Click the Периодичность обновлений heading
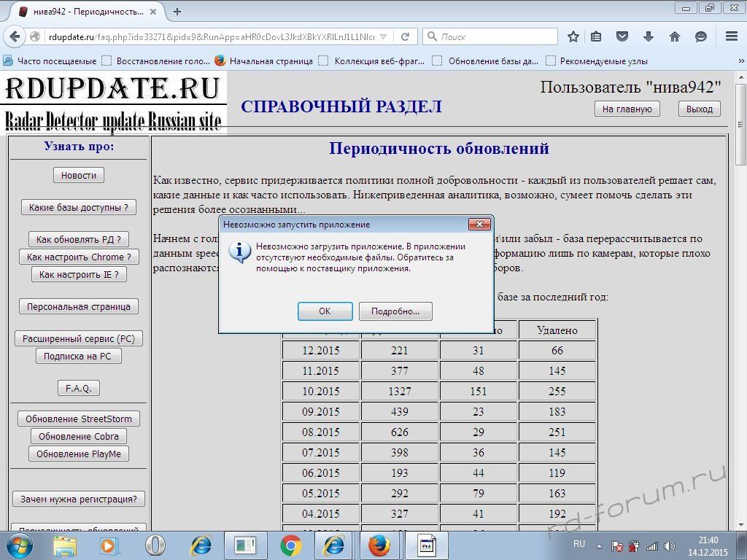747x560 pixels. tap(438, 149)
